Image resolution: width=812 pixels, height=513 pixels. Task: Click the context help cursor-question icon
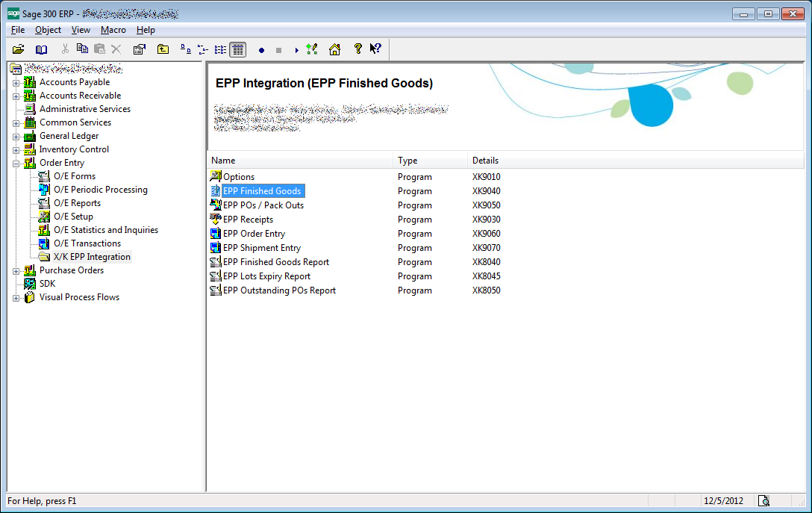pos(375,49)
